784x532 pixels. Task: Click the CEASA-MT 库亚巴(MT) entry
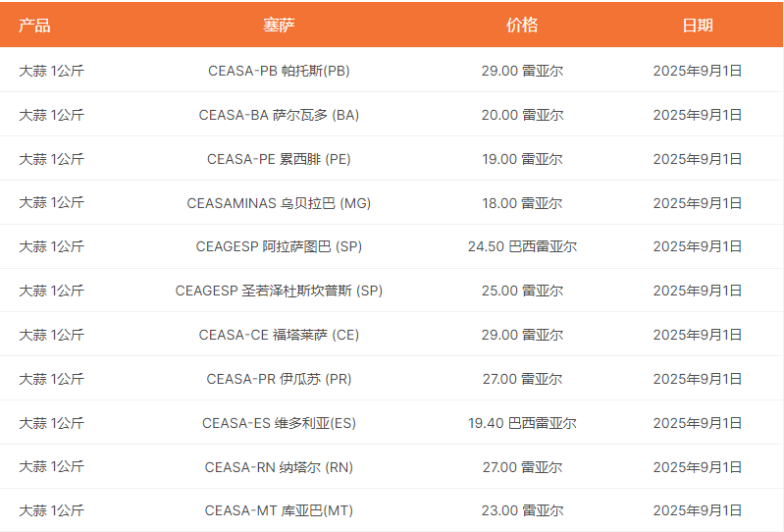[279, 510]
